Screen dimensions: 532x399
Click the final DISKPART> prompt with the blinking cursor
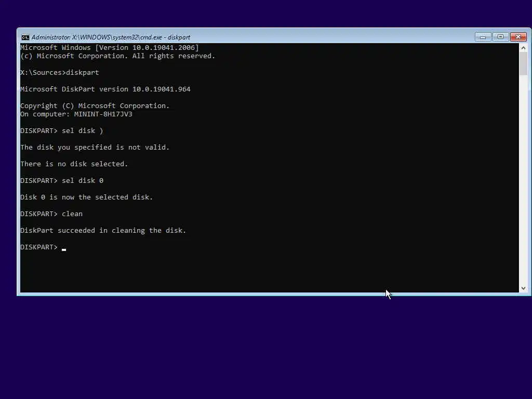[43, 247]
